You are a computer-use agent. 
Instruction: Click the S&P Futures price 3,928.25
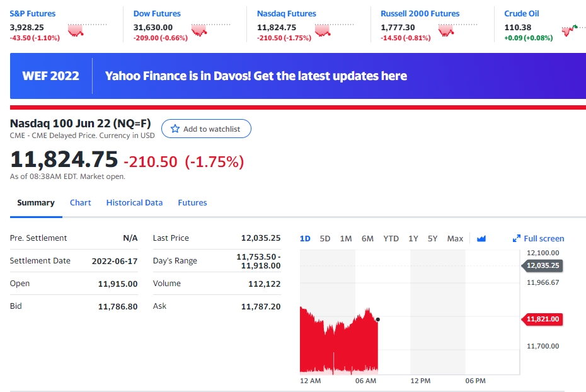pos(27,27)
